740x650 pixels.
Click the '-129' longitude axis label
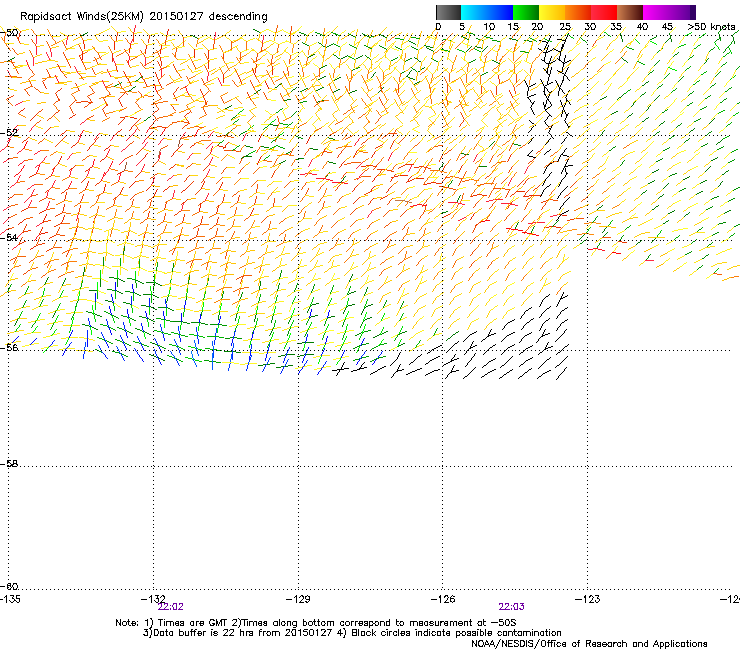pyautogui.click(x=298, y=599)
